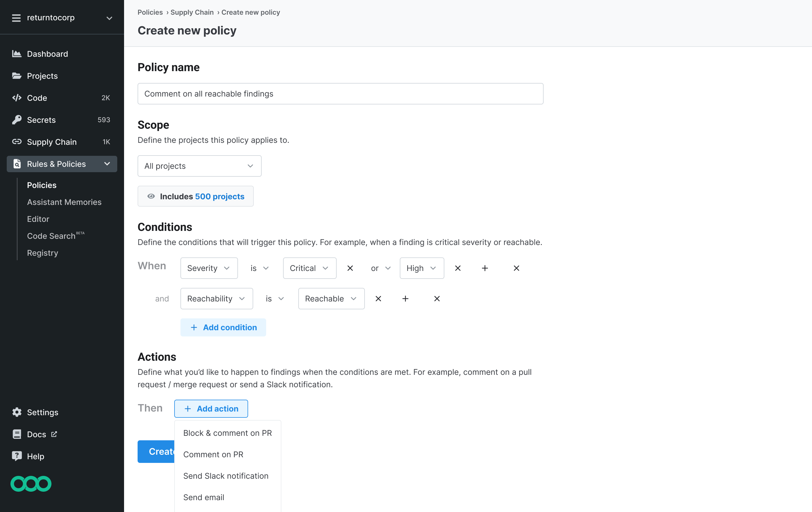This screenshot has width=812, height=512.
Task: Click the Help question icon
Action: [x=17, y=456]
